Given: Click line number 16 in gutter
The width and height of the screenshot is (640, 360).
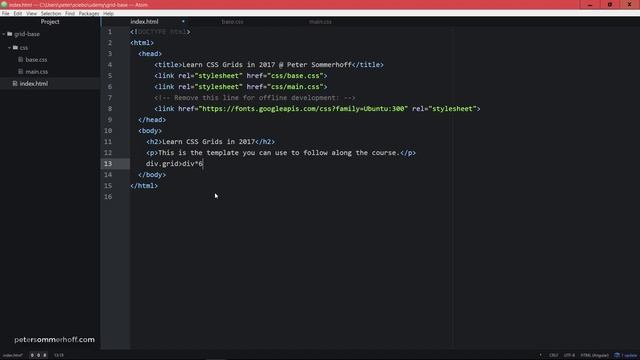Looking at the screenshot, I should point(108,197).
